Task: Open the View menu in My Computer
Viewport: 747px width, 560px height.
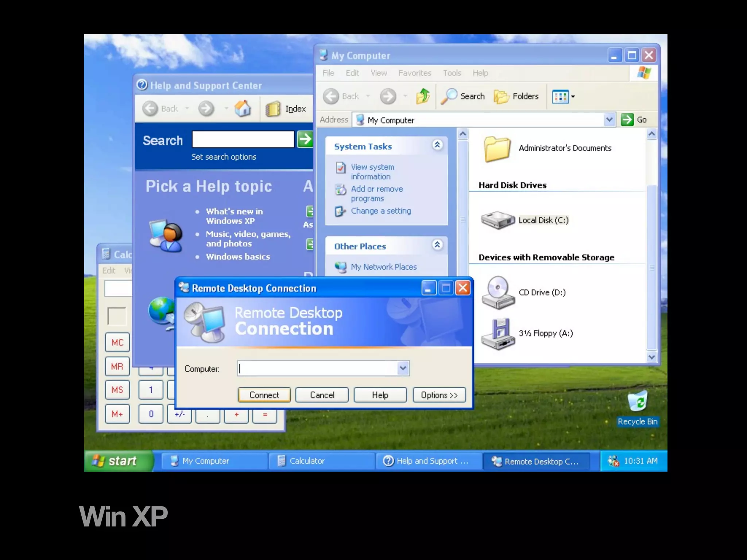Action: pyautogui.click(x=379, y=73)
